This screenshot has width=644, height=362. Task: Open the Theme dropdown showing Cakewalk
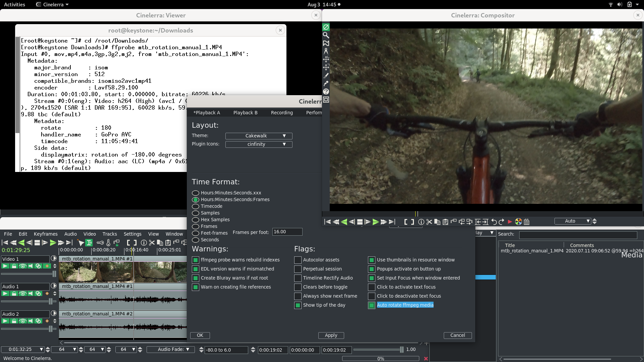[259, 136]
